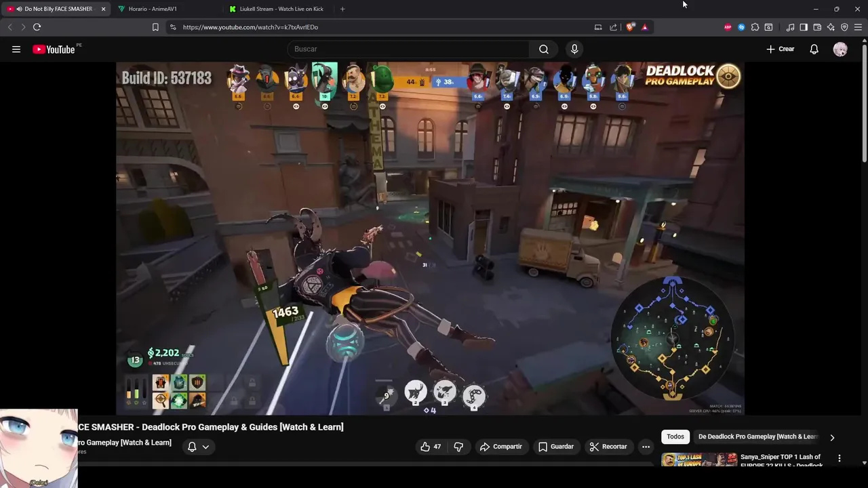Open a new browser tab
This screenshot has height=488, width=868.
[342, 9]
